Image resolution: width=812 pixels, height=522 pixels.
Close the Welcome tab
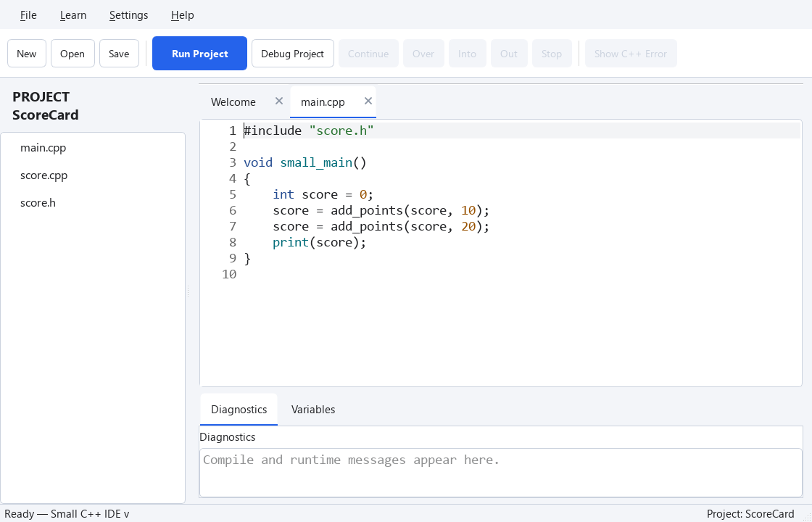point(278,101)
